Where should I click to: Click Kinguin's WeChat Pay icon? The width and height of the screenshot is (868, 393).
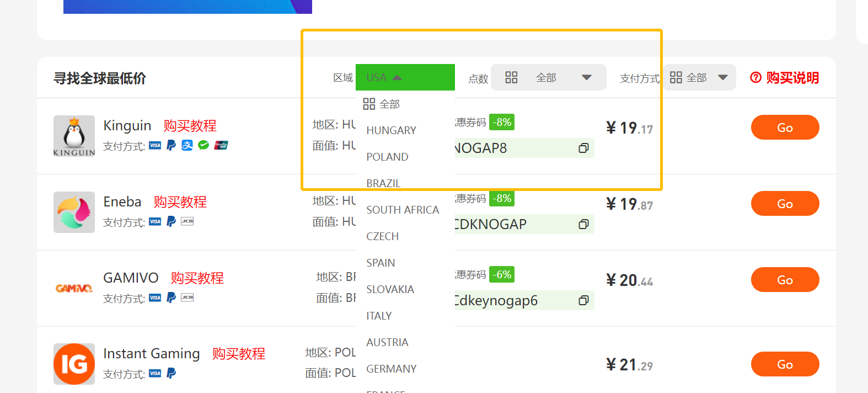[x=203, y=145]
